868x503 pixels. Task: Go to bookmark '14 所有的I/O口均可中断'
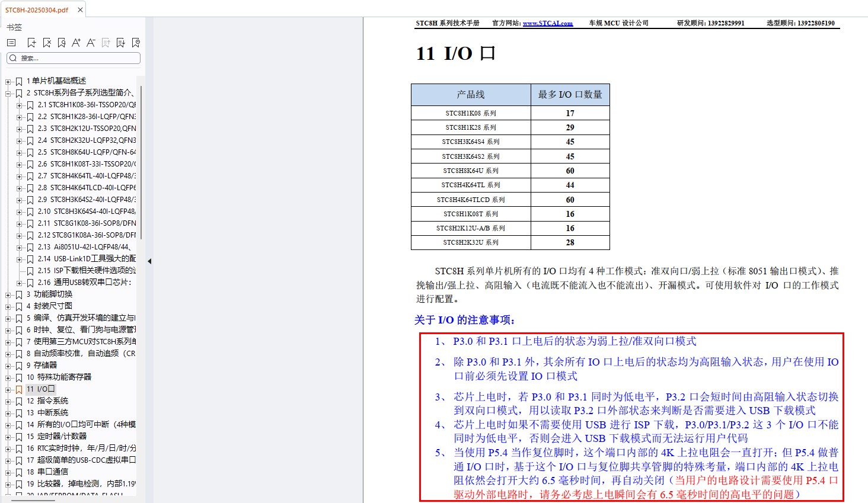pos(81,425)
